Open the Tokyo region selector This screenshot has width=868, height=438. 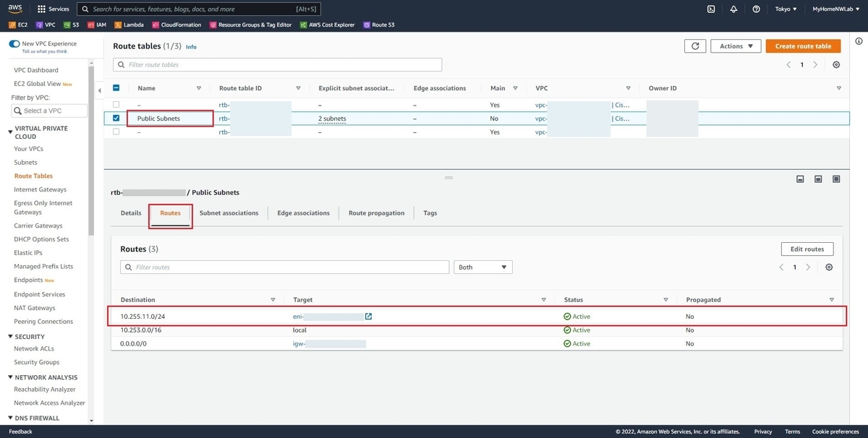(786, 9)
